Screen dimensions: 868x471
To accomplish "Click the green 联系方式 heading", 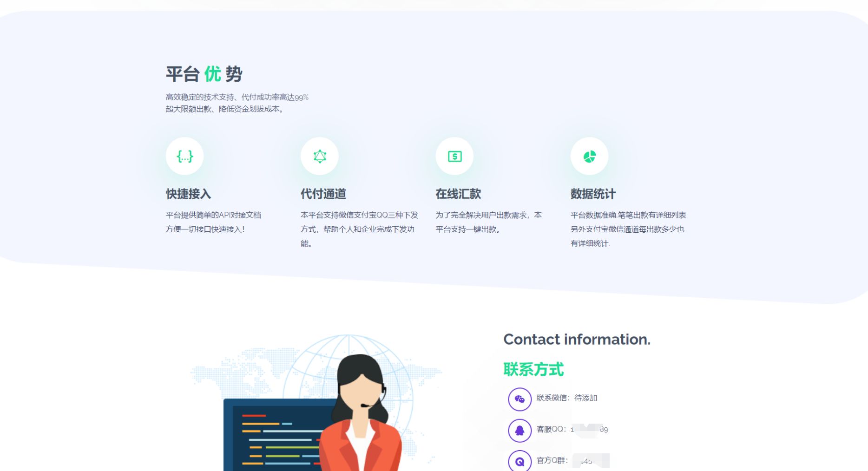I will click(x=533, y=370).
